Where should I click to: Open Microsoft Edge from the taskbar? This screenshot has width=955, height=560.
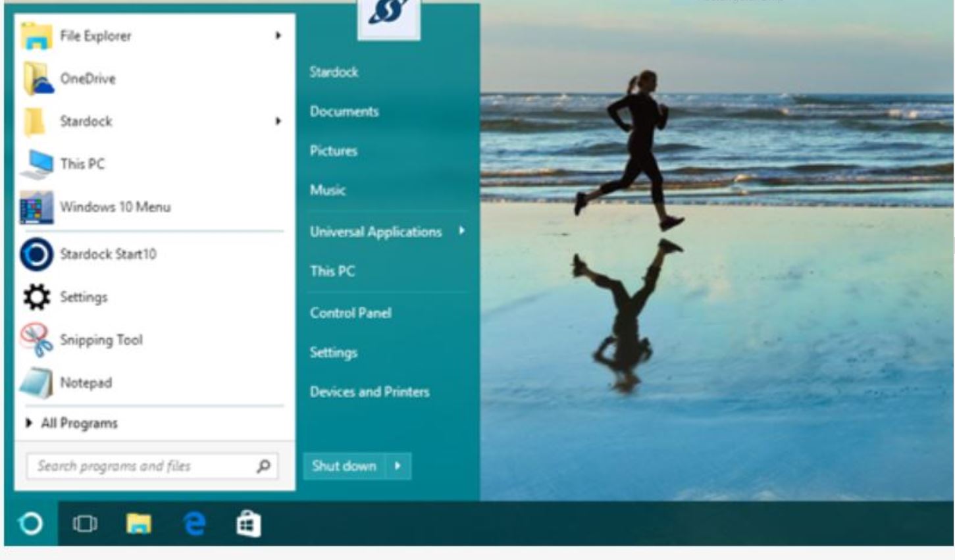pos(194,524)
